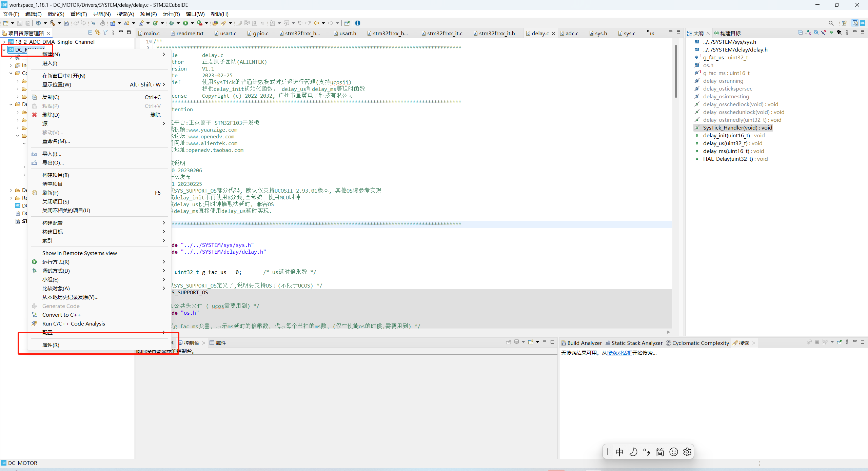Click the console Display Selected Console monitor icon
868x471 pixels.
[516, 342]
